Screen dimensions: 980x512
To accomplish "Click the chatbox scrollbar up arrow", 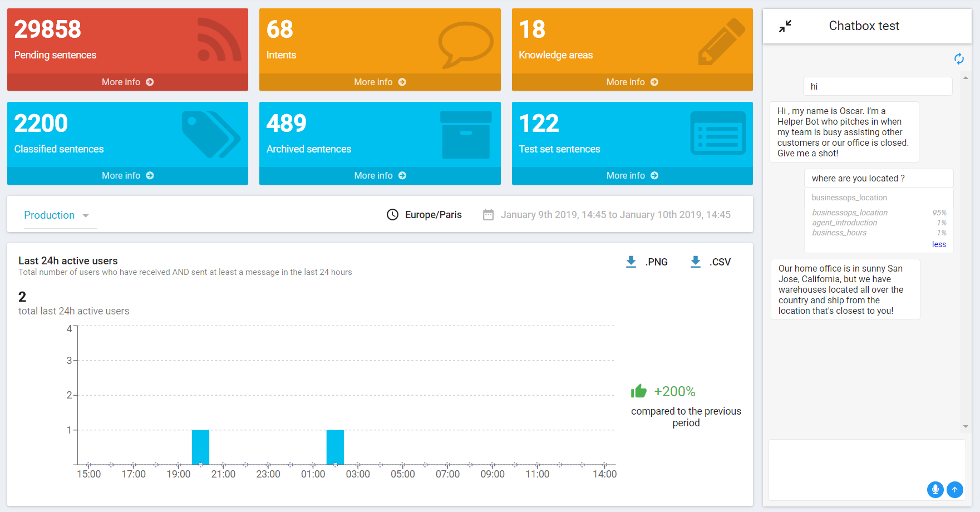I will (966, 78).
